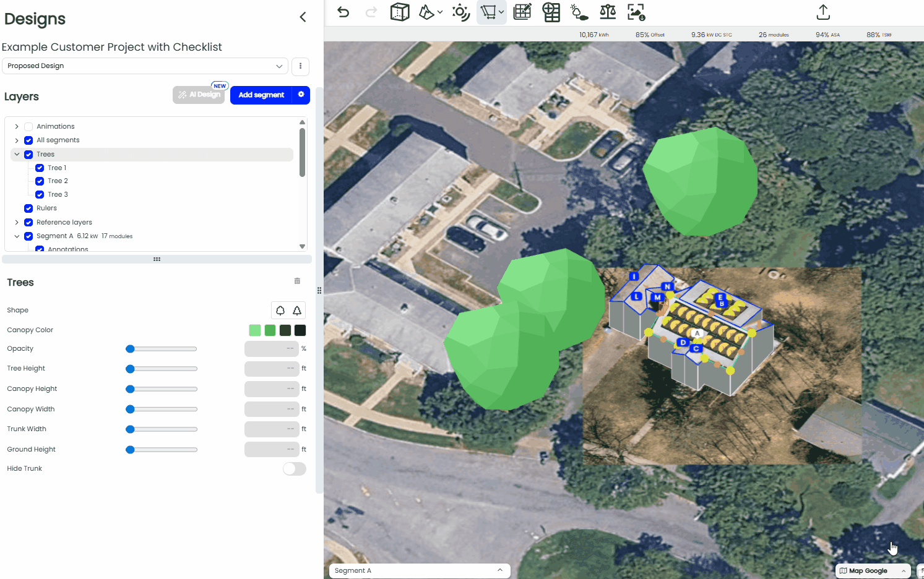Screen dimensions: 924x579
Task: Choose the conical tree shape
Action: coord(297,311)
